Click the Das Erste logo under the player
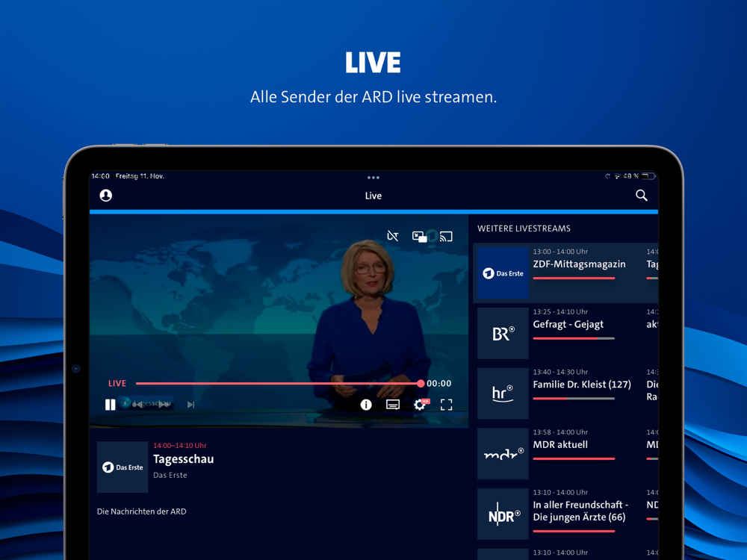747x560 pixels. click(x=123, y=467)
